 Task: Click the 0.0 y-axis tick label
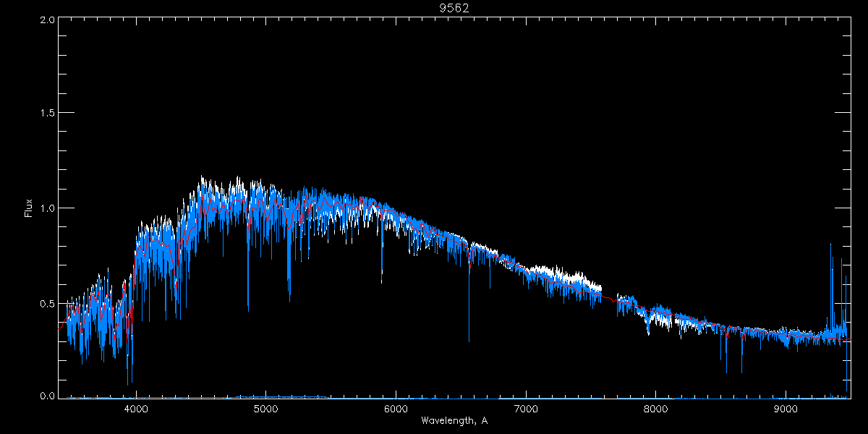point(48,396)
